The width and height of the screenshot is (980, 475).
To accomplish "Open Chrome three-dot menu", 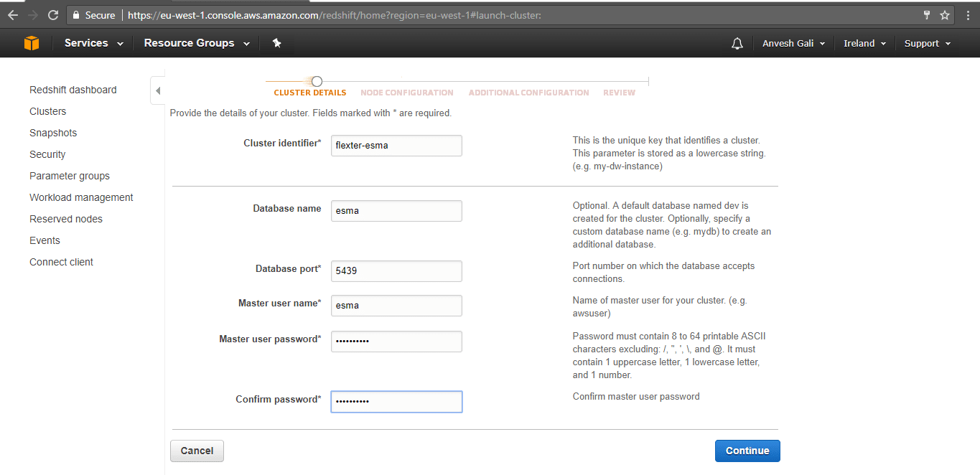I will (968, 15).
